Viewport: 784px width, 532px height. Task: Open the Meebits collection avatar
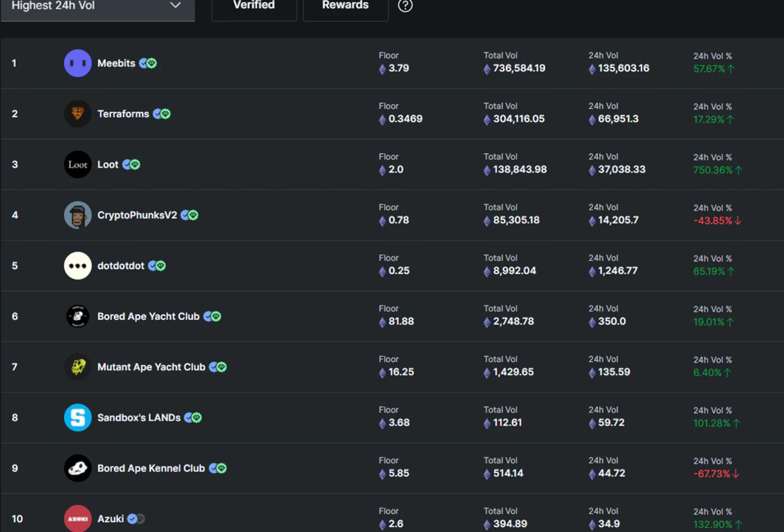78,63
